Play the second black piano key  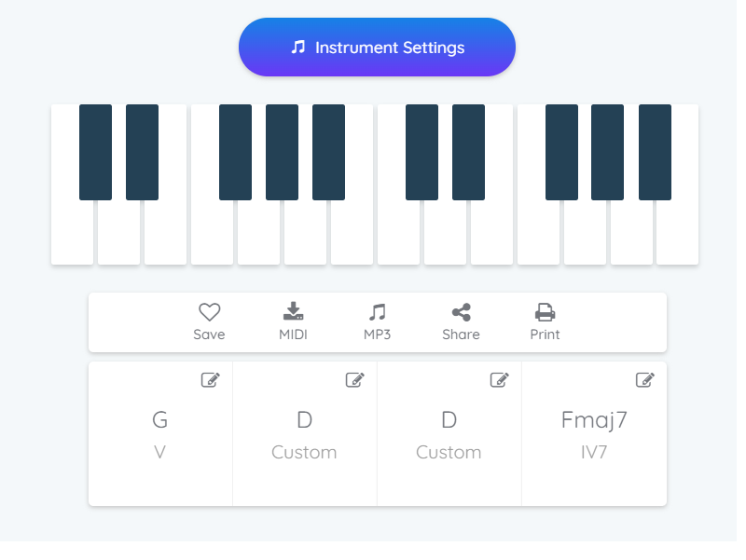coord(143,152)
